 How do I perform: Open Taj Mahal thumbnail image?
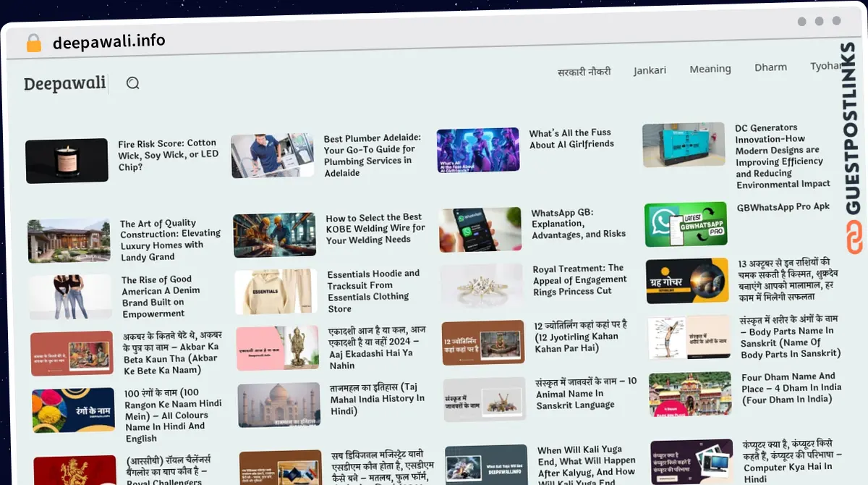tap(279, 405)
